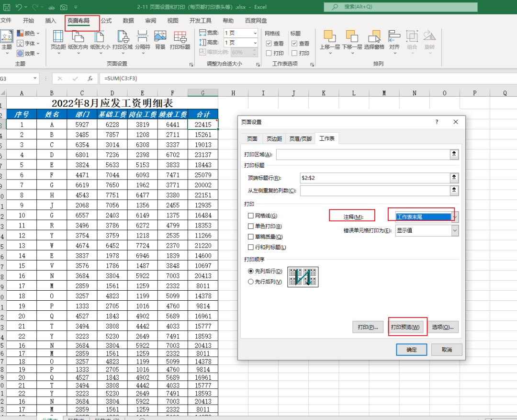This screenshot has height=420, width=517.
Task: Open the 纸张方向 orientation tool
Action: (x=78, y=42)
